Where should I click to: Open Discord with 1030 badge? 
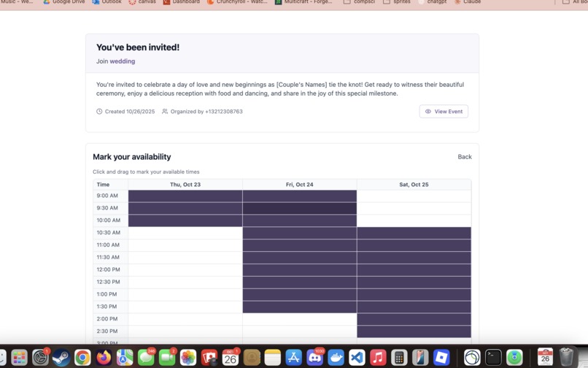click(315, 357)
